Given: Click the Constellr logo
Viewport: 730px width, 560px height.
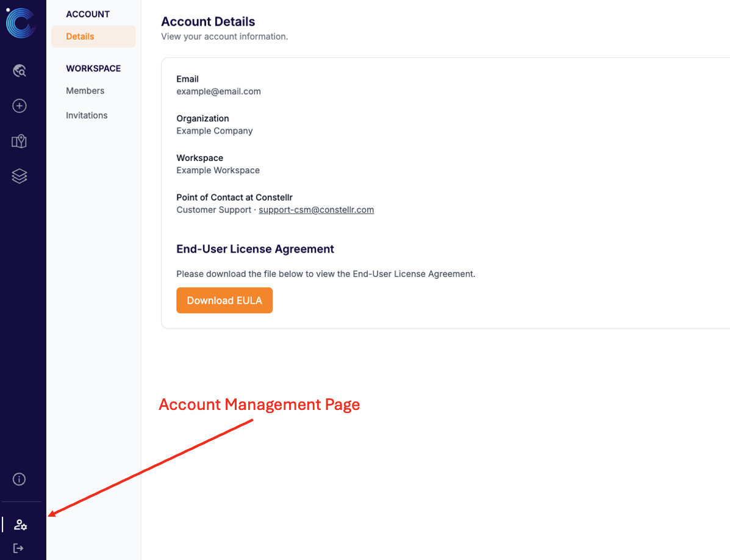Looking at the screenshot, I should 22,23.
